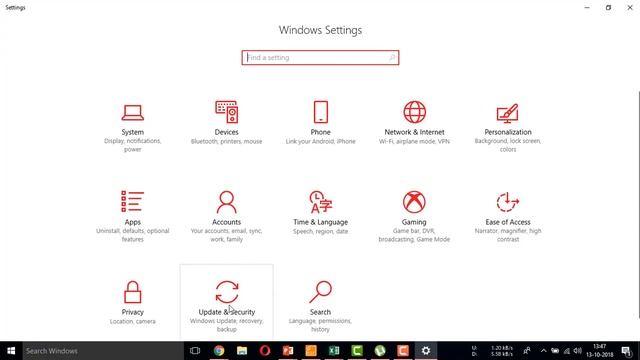Switch to Excel in the taskbar
This screenshot has height=360, width=640.
[x=334, y=351]
